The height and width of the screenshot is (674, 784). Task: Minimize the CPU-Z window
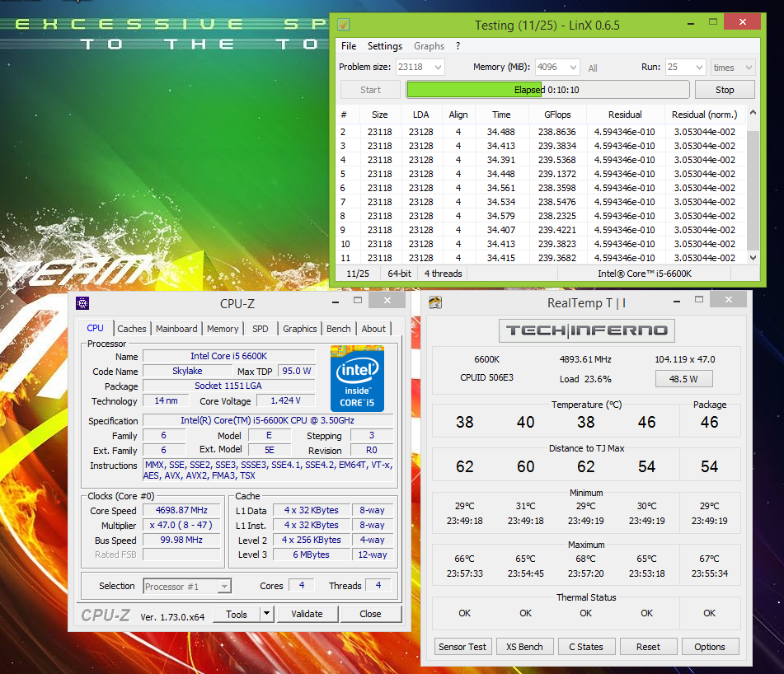point(335,302)
